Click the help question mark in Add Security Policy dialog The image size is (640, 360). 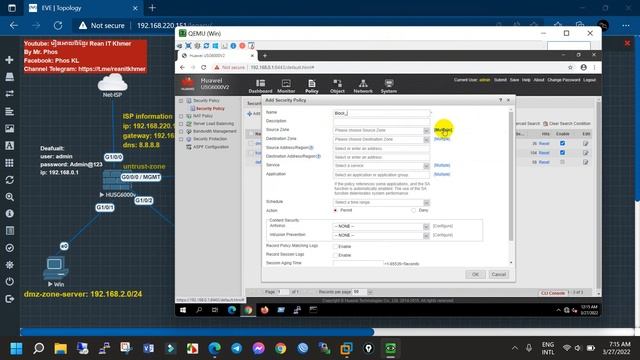point(500,100)
